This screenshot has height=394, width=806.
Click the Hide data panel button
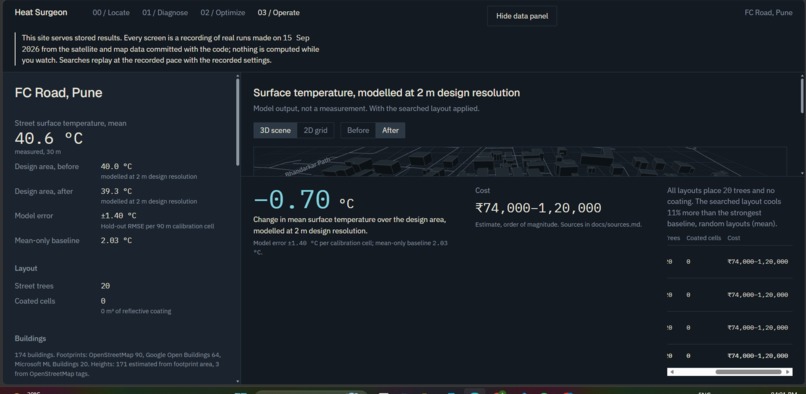522,16
